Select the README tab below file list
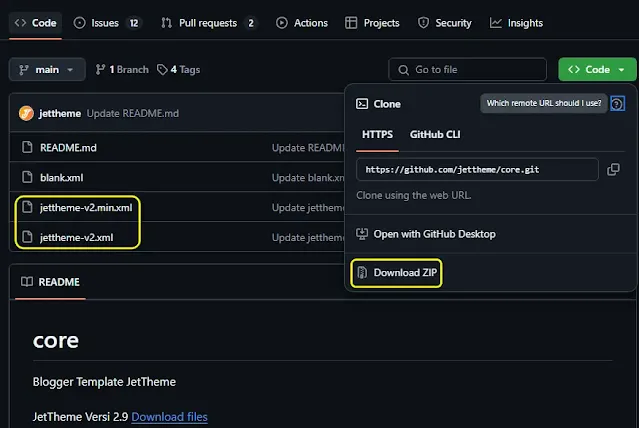The height and width of the screenshot is (428, 639). pos(51,282)
